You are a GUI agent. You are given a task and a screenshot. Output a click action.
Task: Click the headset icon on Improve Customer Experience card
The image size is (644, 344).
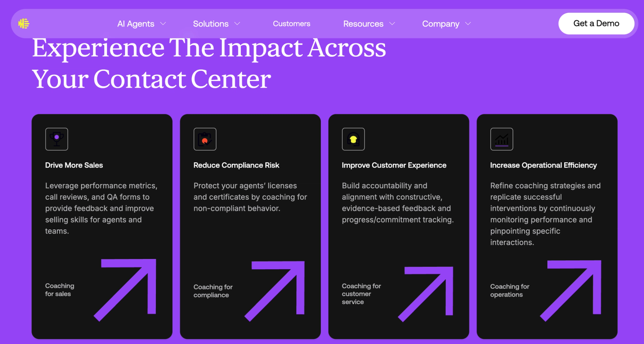click(353, 139)
